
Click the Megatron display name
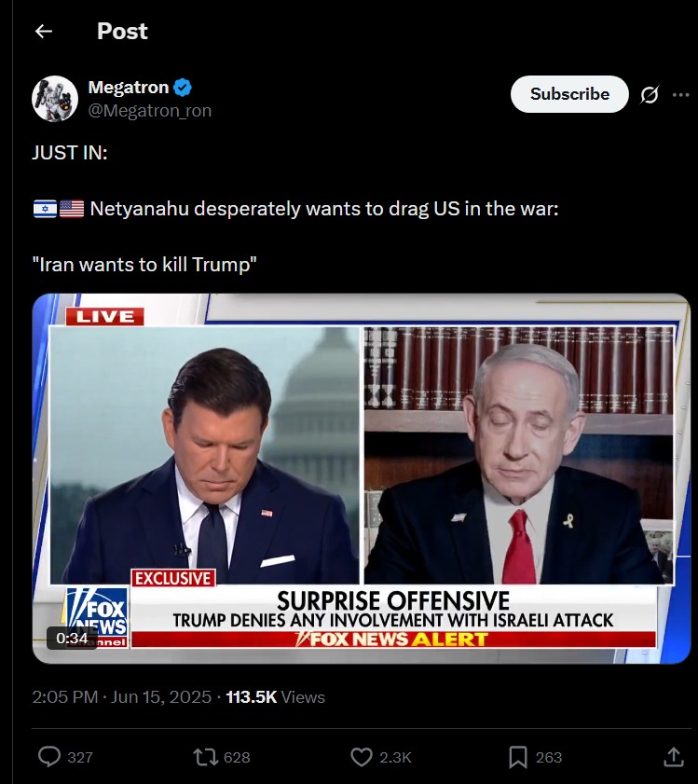click(129, 88)
